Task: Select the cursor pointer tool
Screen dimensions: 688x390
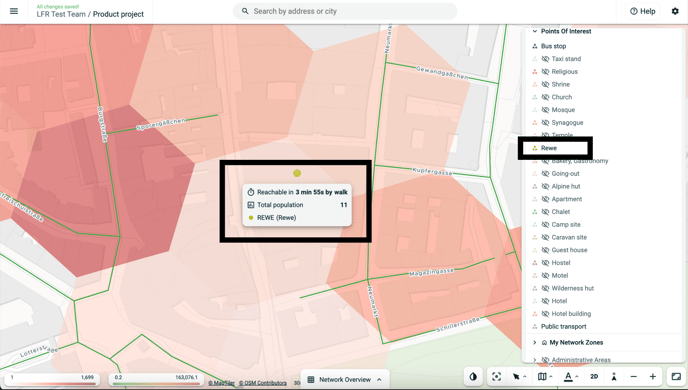Action: click(516, 377)
